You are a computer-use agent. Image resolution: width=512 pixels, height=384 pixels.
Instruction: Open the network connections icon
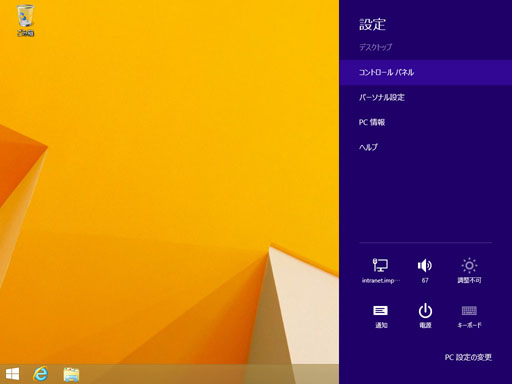tap(380, 265)
